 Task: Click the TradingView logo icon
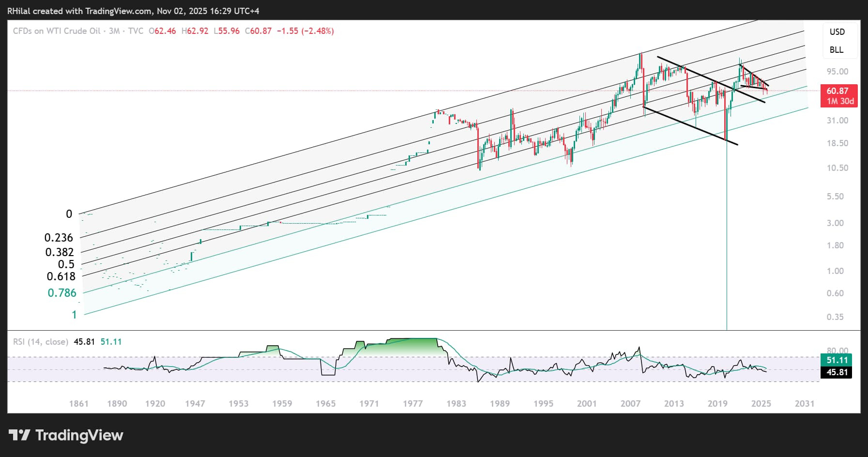pos(19,435)
